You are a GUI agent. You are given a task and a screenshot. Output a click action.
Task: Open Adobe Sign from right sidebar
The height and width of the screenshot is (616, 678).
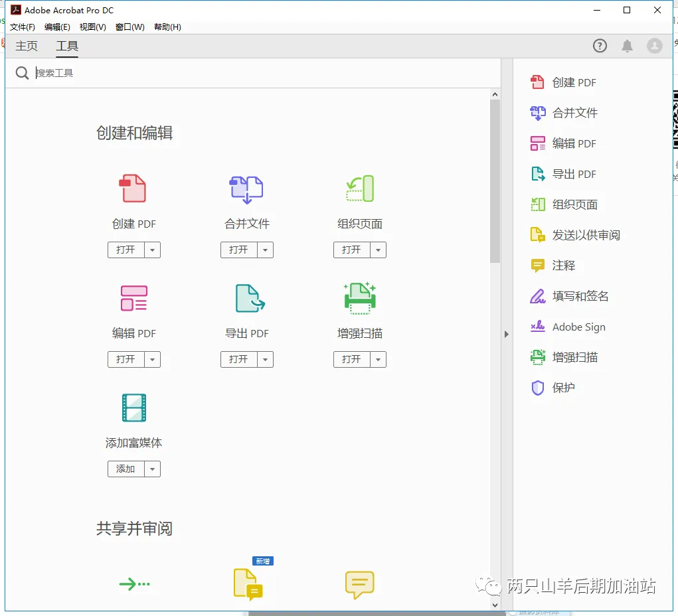568,327
